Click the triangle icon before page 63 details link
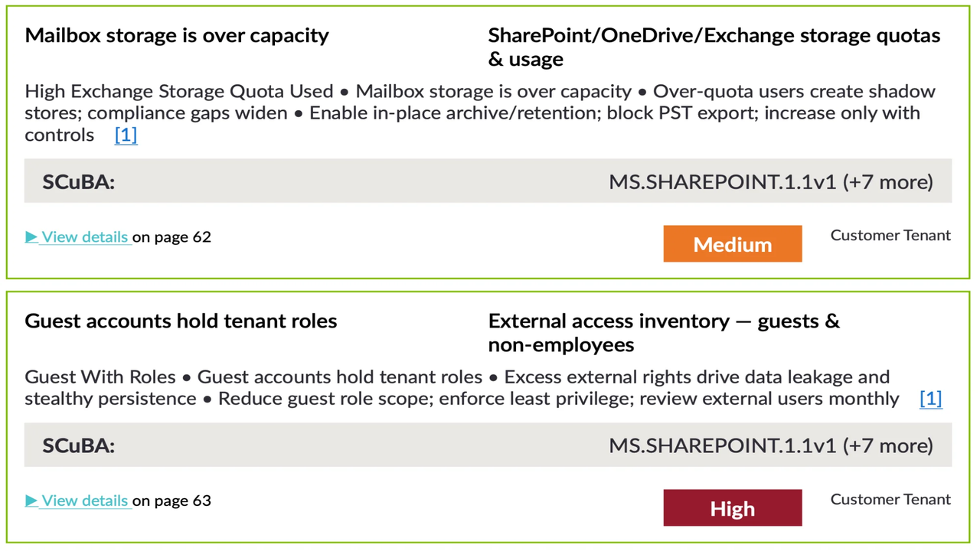980x551 pixels. [31, 501]
